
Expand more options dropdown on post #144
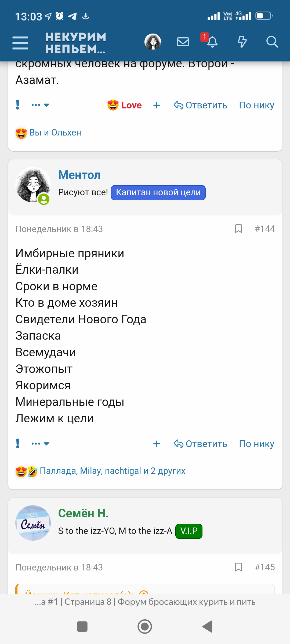(40, 444)
